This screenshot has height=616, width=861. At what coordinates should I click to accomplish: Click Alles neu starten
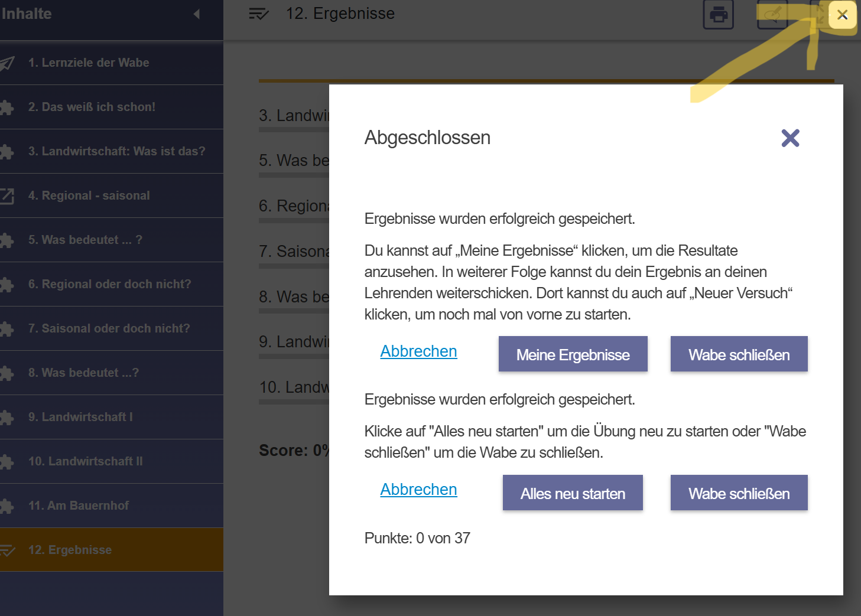[573, 493]
